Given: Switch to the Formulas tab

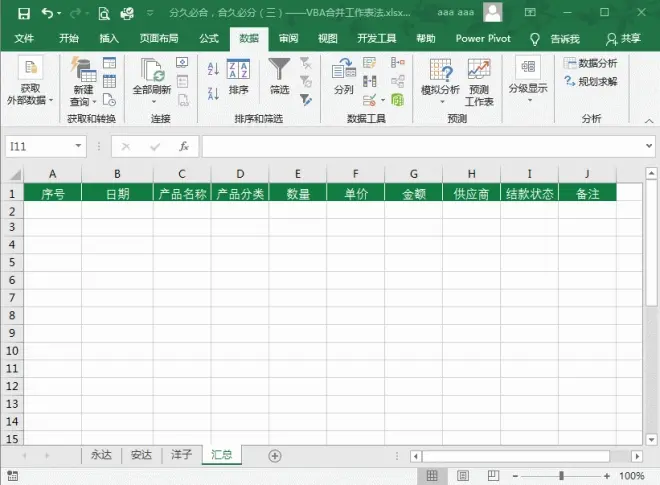Looking at the screenshot, I should click(209, 39).
